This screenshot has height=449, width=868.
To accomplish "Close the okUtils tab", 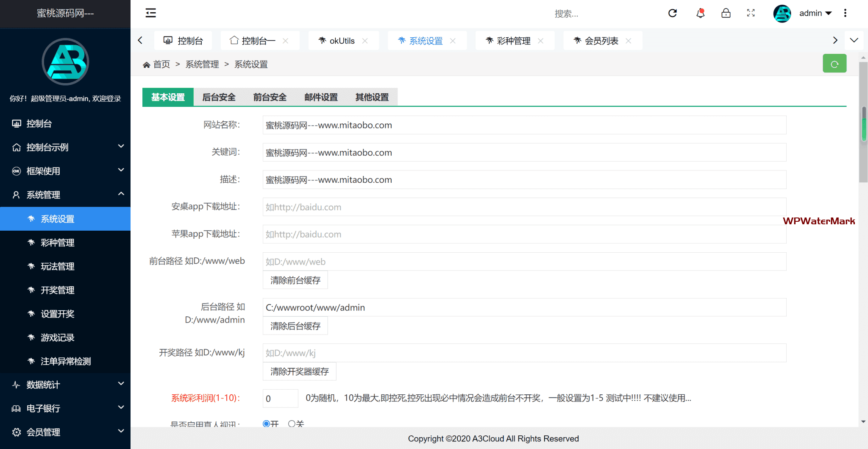I will coord(365,41).
